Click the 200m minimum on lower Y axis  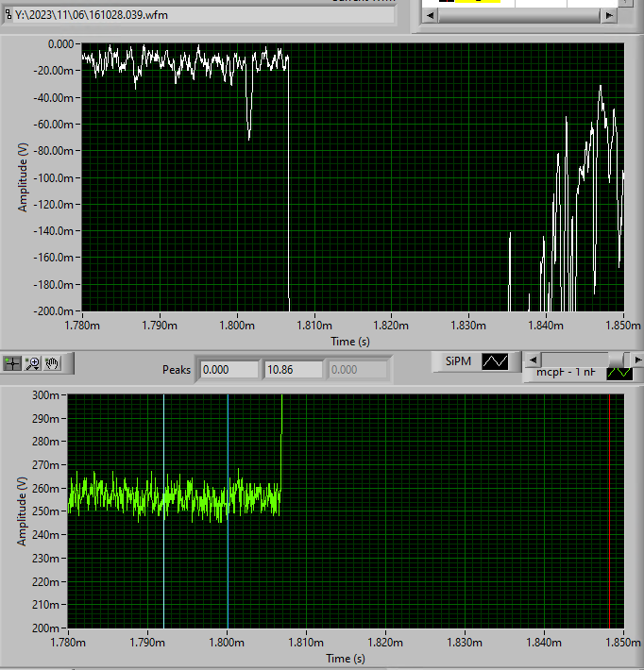point(45,628)
